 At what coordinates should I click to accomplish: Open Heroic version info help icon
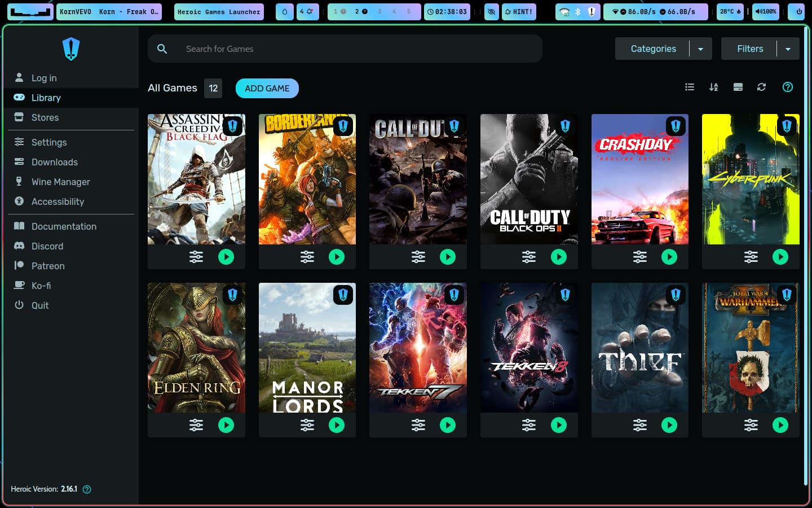tap(87, 489)
